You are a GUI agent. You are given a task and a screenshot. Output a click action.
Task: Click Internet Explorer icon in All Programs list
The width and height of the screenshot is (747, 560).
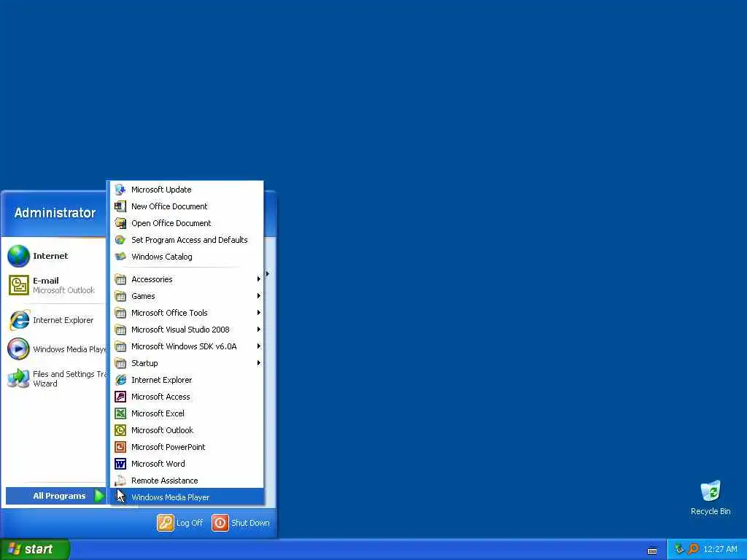(x=120, y=380)
